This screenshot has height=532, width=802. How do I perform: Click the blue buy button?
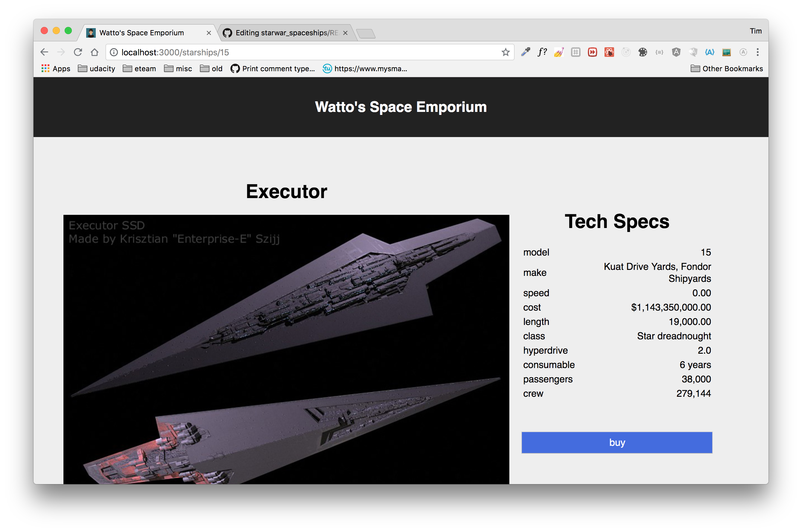pos(617,443)
